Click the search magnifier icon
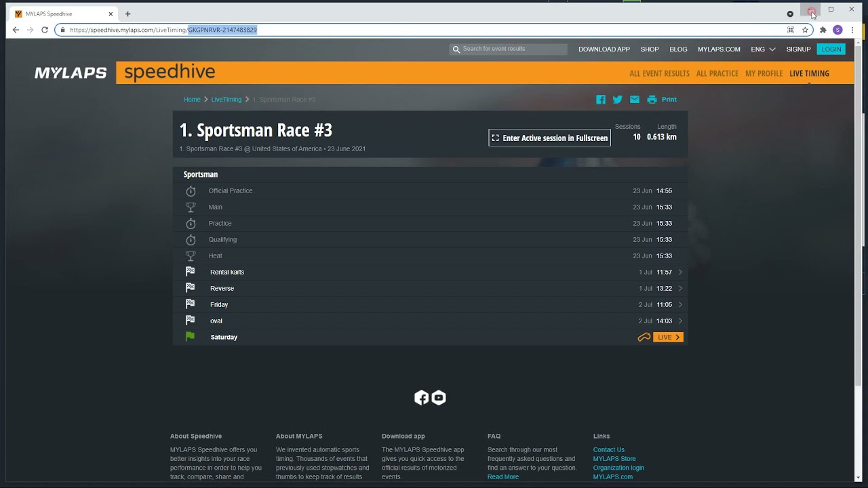This screenshot has width=868, height=488. tap(456, 49)
